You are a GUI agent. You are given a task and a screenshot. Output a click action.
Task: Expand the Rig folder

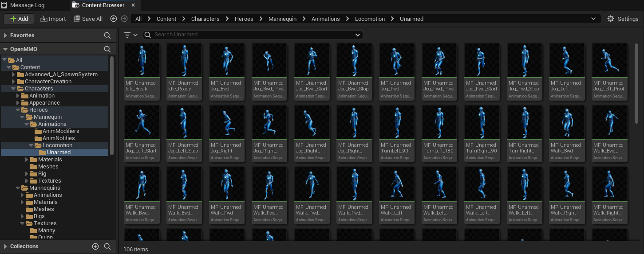click(27, 174)
